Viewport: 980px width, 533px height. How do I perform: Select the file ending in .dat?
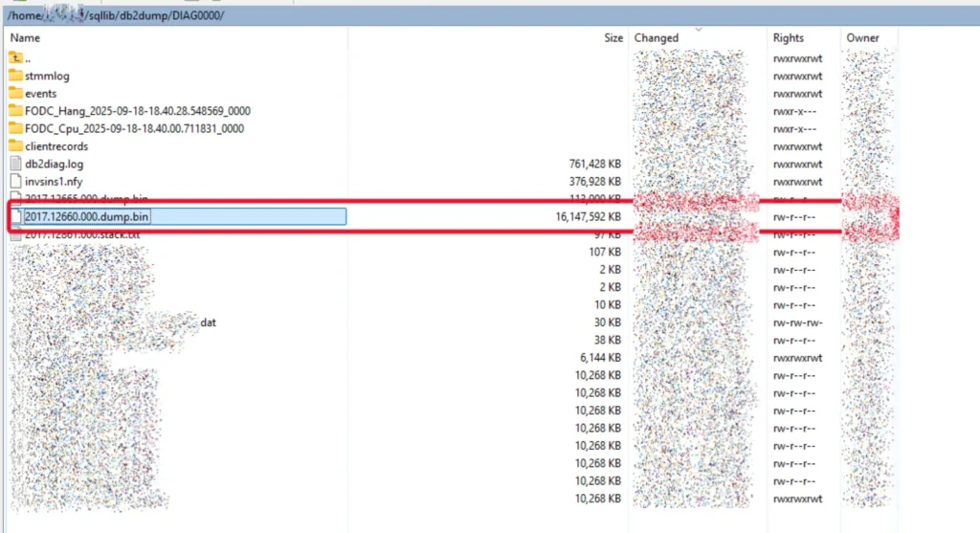coord(208,323)
